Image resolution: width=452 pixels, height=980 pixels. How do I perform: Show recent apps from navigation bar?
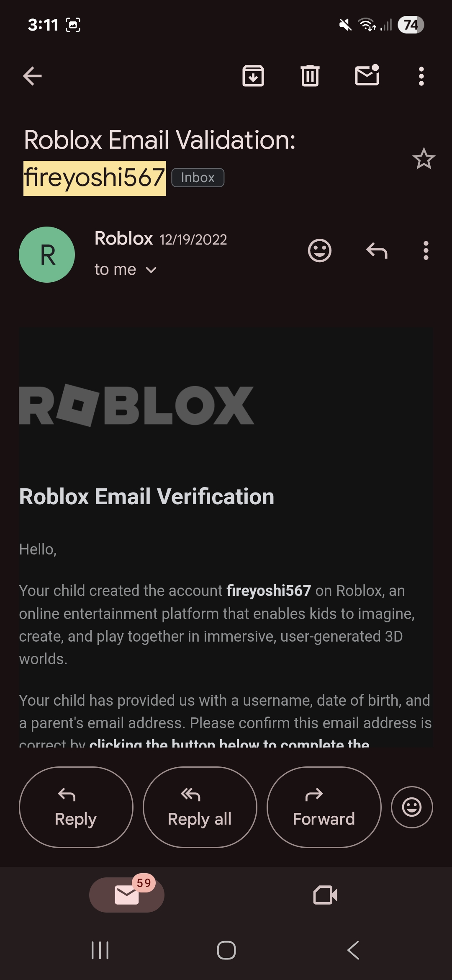coord(99,951)
